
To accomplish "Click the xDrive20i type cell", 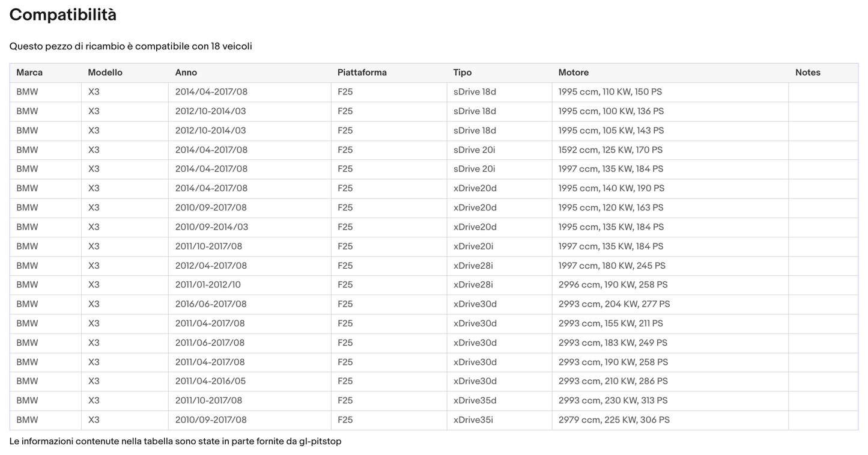I will point(473,246).
